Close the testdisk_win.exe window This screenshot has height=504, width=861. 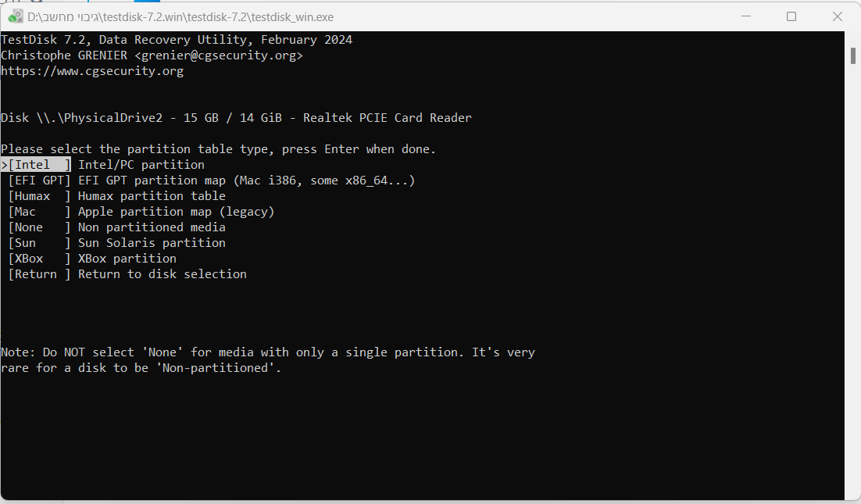838,16
